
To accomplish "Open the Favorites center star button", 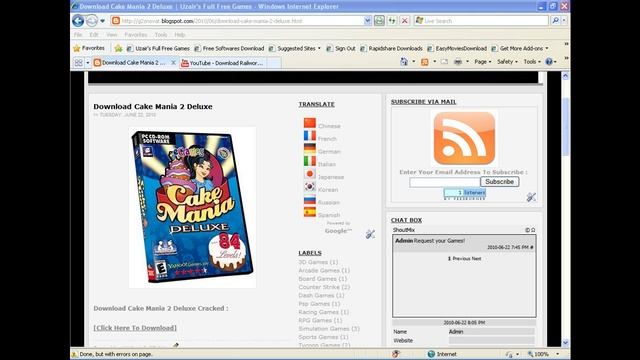I will click(89, 48).
